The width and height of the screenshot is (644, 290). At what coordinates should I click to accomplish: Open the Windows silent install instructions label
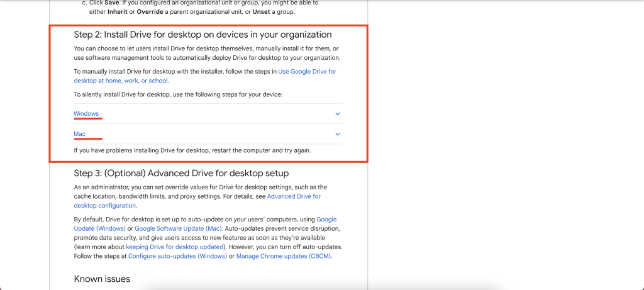(86, 114)
